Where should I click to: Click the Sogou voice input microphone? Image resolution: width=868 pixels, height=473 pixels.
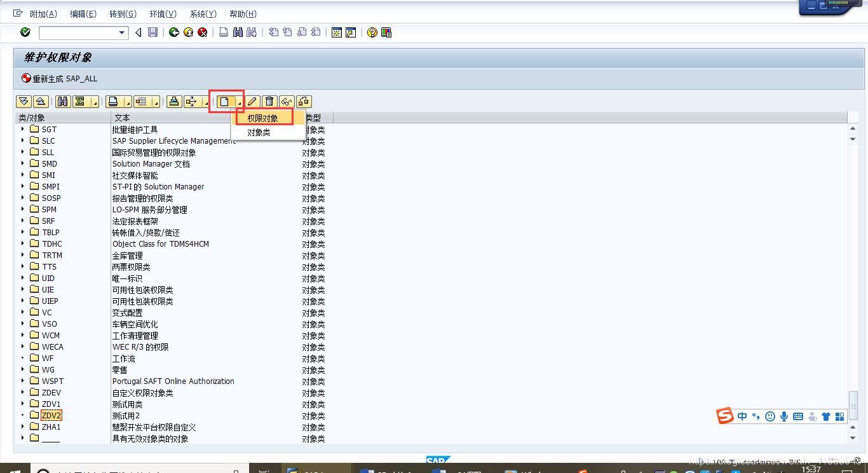tap(784, 416)
